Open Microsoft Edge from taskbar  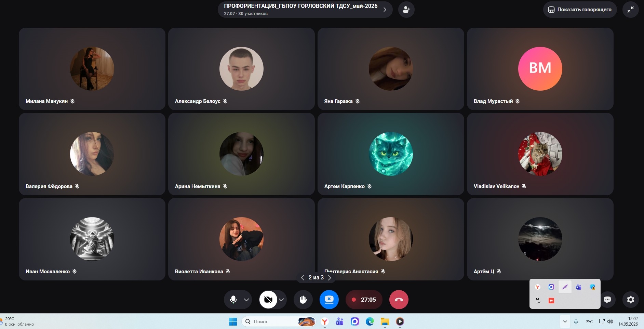pyautogui.click(x=370, y=321)
